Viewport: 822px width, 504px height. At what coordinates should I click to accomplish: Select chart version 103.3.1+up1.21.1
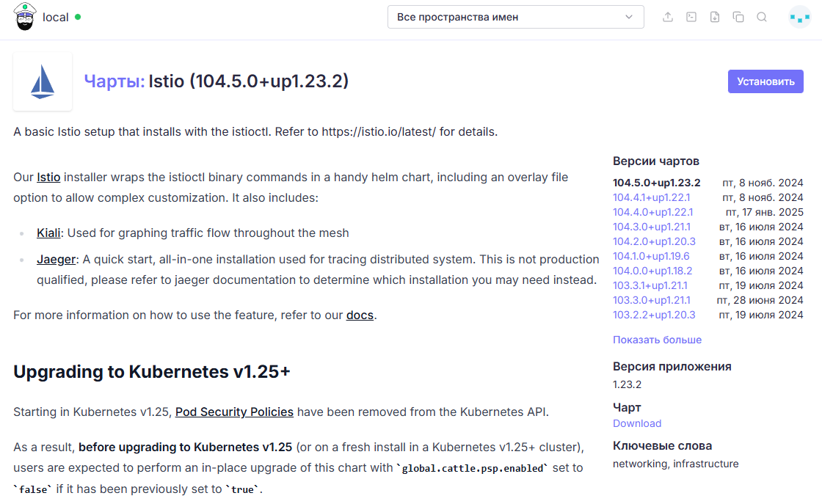click(x=650, y=285)
